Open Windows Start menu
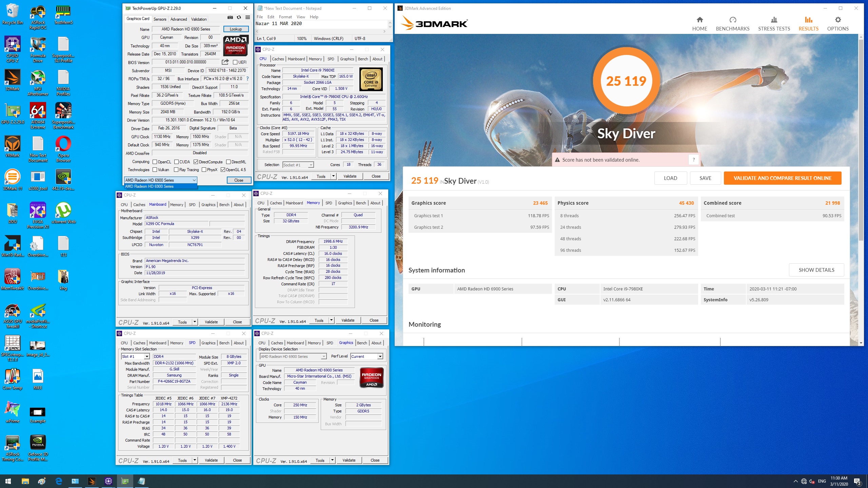The image size is (868, 488). pyautogui.click(x=8, y=481)
